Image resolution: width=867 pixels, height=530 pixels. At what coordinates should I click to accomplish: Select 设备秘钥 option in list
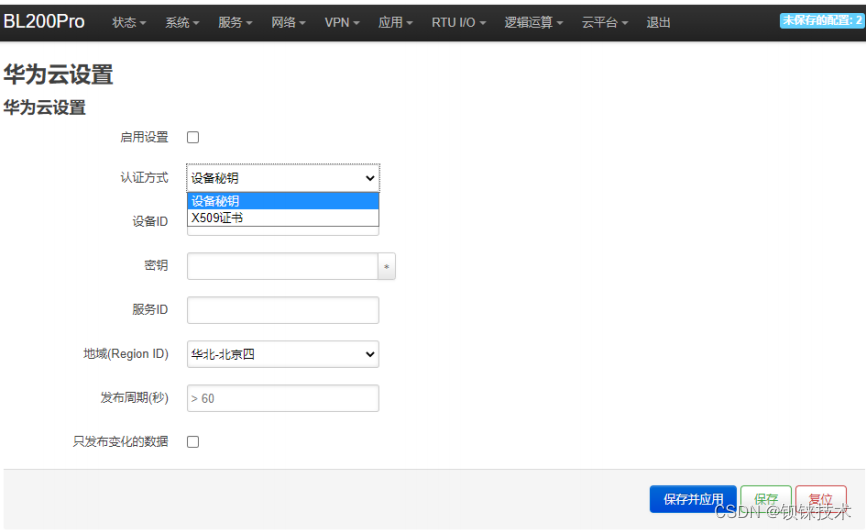pos(283,201)
